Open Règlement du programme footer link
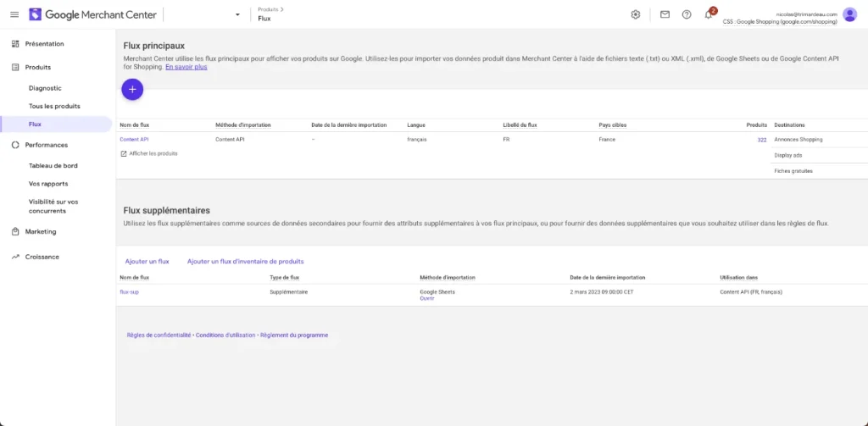Image resolution: width=868 pixels, height=426 pixels. point(294,335)
